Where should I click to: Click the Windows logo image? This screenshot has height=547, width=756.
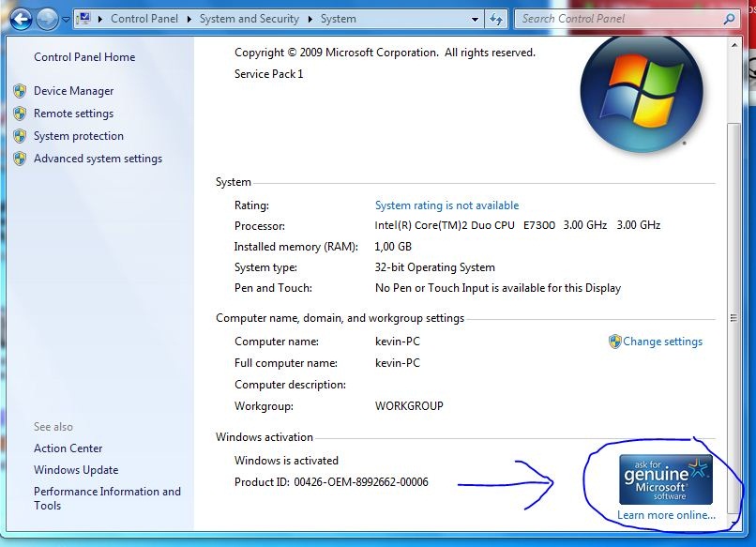tap(642, 94)
